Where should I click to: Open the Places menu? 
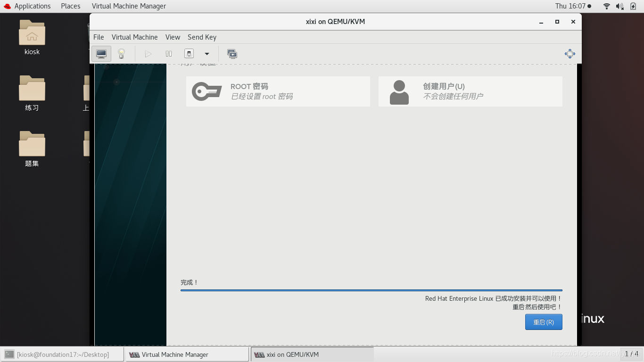pos(71,6)
